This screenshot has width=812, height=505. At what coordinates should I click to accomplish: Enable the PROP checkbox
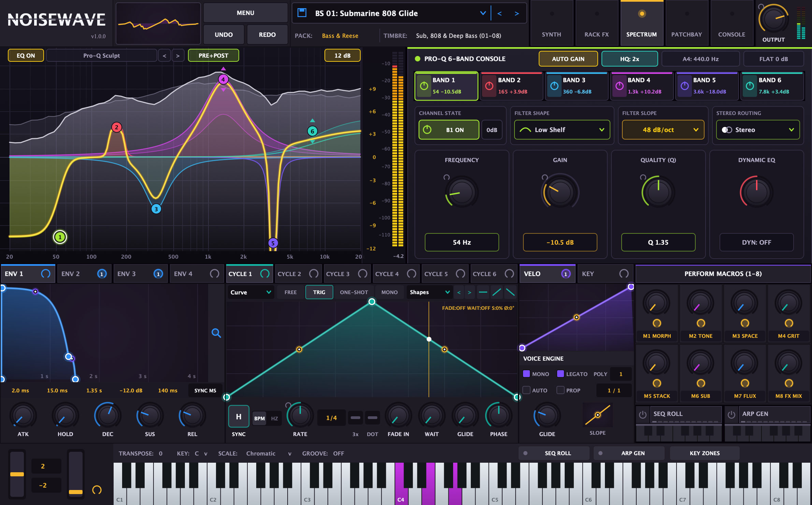[x=561, y=390]
